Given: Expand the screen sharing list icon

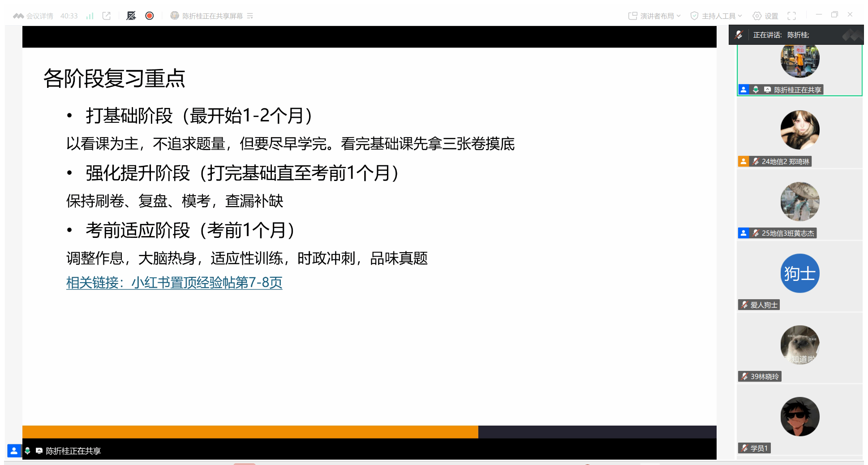Looking at the screenshot, I should 250,16.
